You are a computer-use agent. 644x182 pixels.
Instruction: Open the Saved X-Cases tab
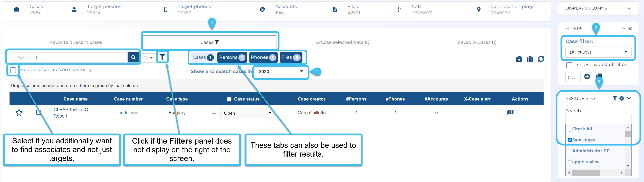click(477, 42)
